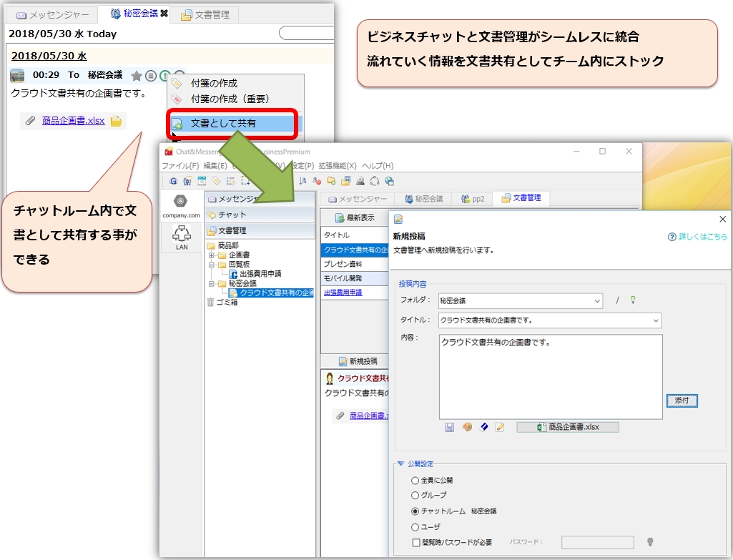This screenshot has width=733, height=560.
Task: Click the star icon on the chat message
Action: [137, 75]
